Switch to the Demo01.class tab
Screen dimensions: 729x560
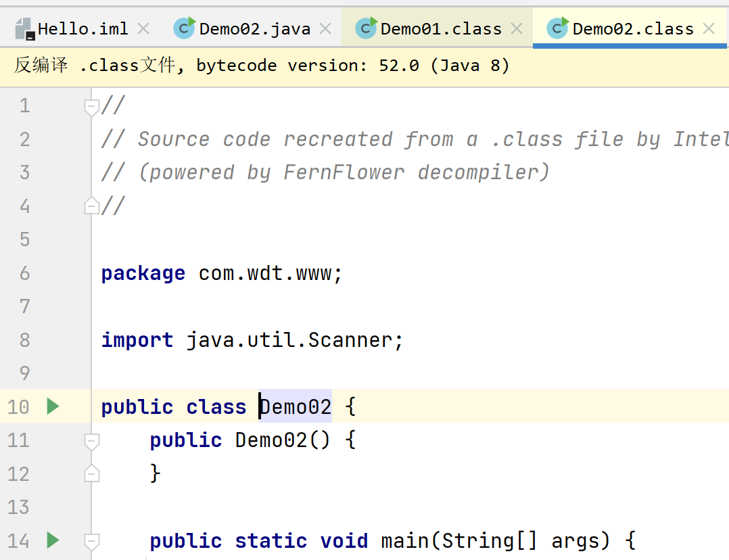(x=441, y=29)
